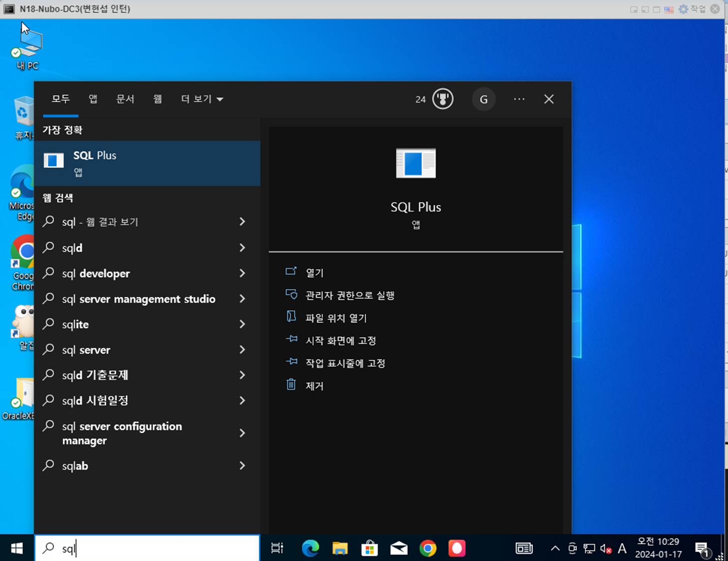Expand the sqlite suggestion chevron
Image resolution: width=728 pixels, height=561 pixels.
point(242,324)
